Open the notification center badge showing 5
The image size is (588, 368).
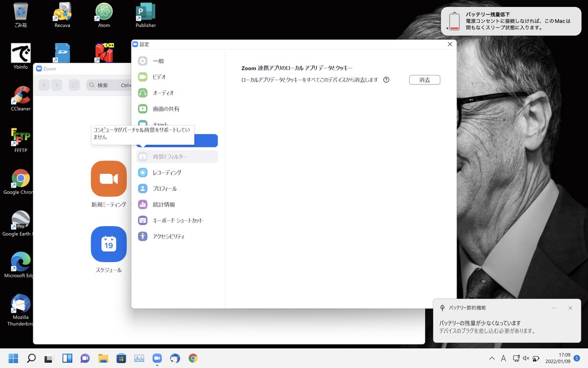(577, 358)
